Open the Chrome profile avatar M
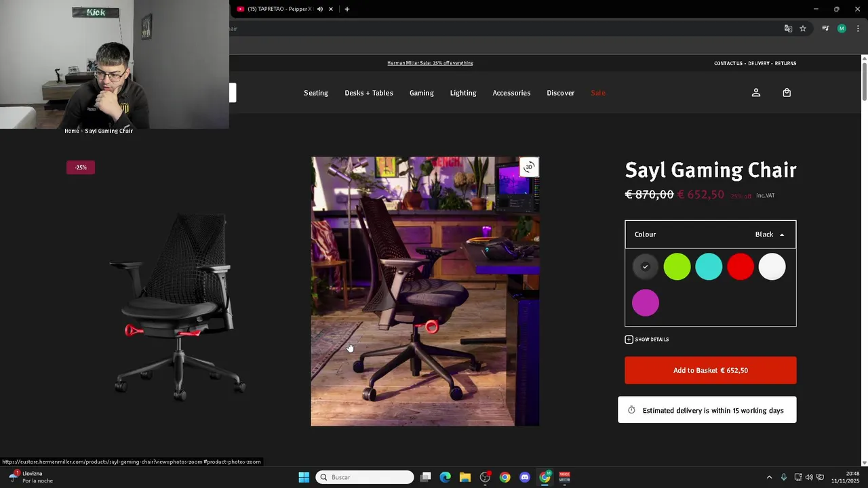Screen dimensions: 868x488 tap(842, 28)
